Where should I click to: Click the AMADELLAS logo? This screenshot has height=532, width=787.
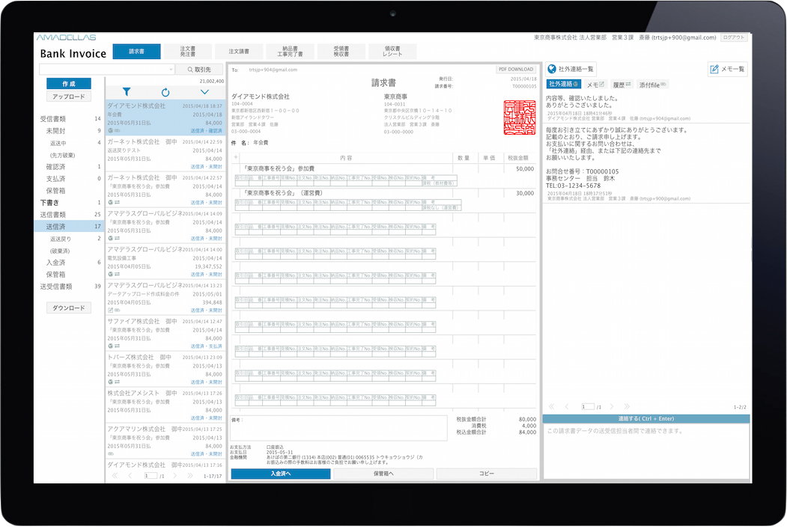click(x=66, y=37)
